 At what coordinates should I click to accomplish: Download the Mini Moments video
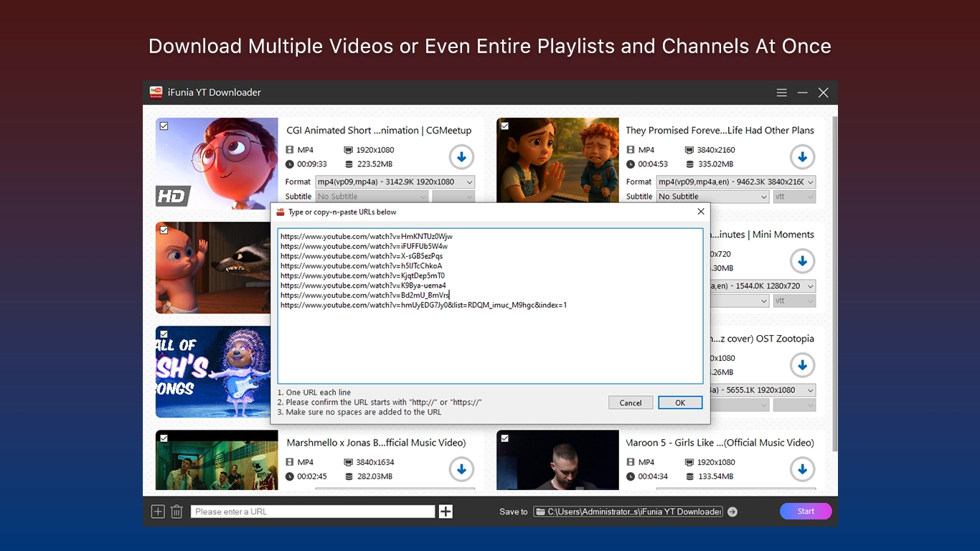click(x=802, y=260)
